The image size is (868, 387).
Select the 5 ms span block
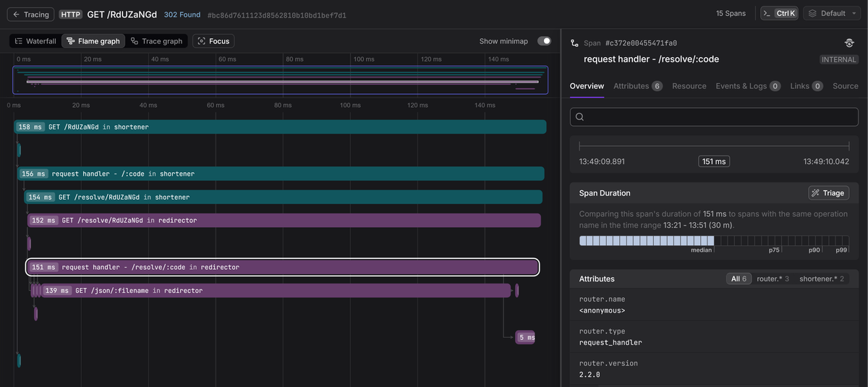[x=525, y=337]
